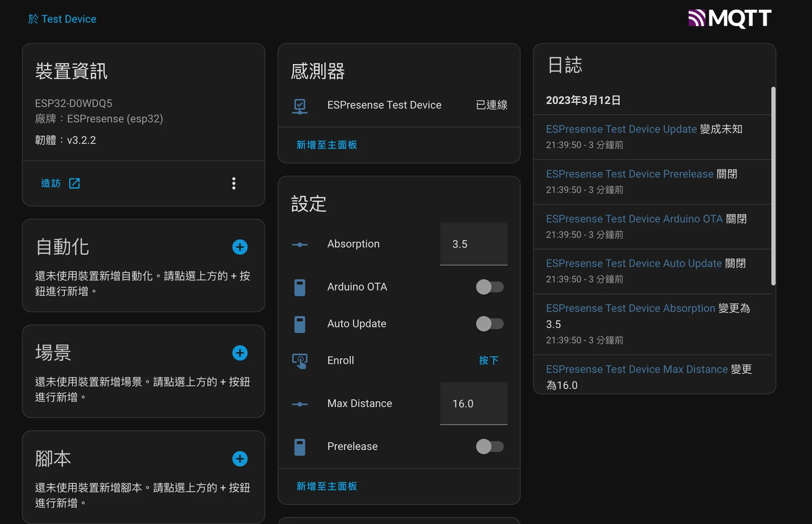Screen dimensions: 812x524
Task: Click the Auto Update setting label
Action: tap(357, 324)
